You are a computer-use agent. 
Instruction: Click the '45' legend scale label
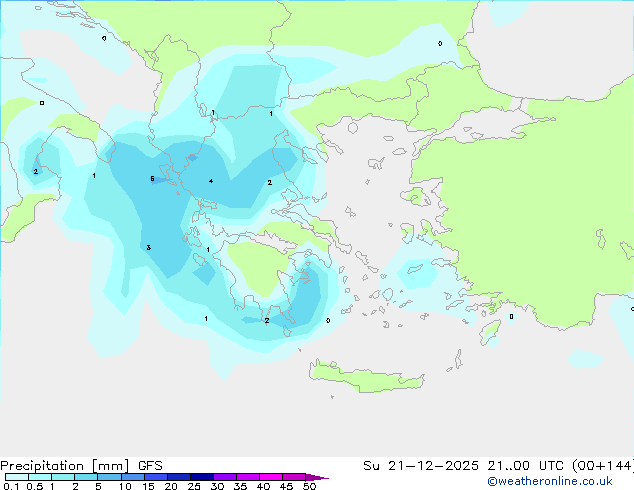coord(286,486)
